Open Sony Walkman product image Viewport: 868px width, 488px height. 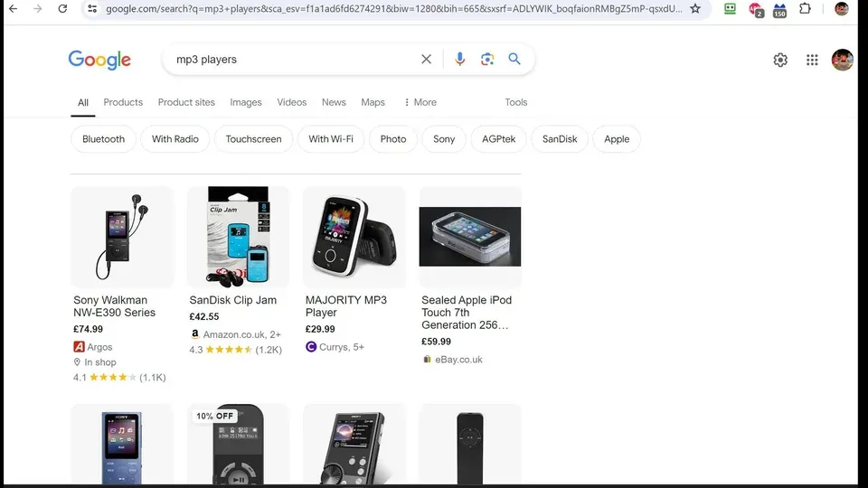pos(122,237)
